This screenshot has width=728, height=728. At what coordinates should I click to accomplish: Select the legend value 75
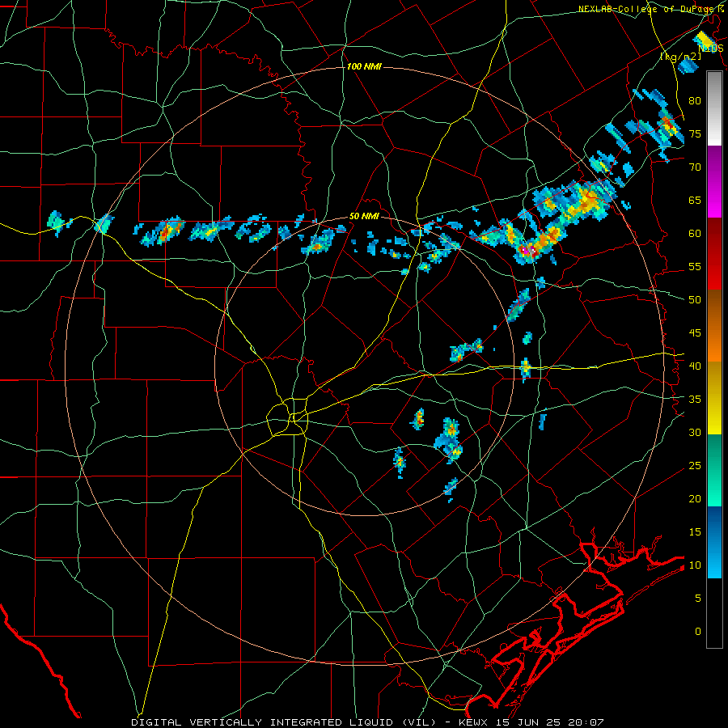pyautogui.click(x=695, y=133)
